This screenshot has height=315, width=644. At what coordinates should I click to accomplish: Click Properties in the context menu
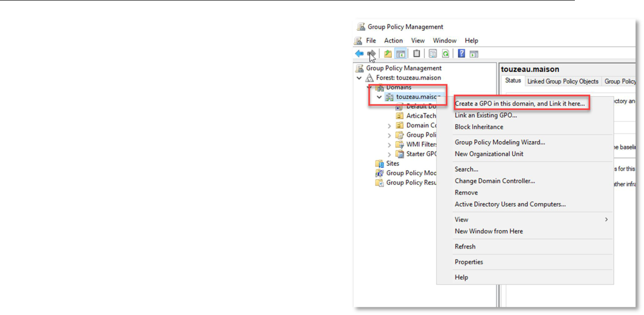(469, 262)
